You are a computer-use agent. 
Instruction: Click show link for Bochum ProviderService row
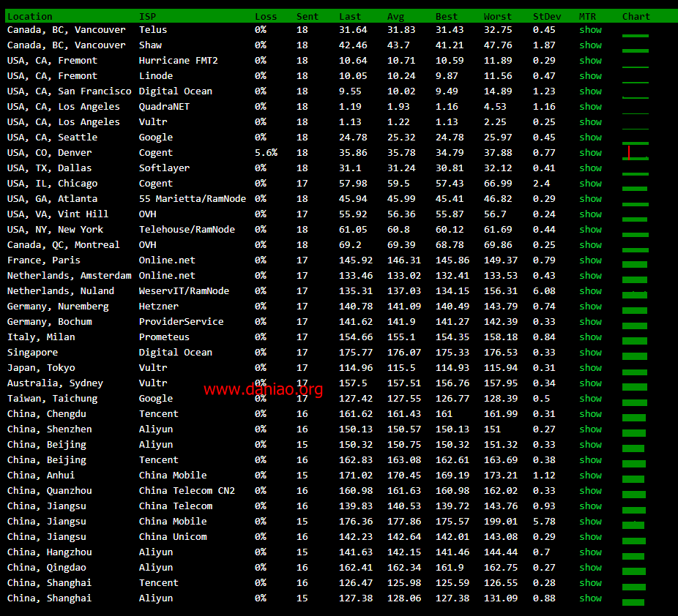point(590,322)
